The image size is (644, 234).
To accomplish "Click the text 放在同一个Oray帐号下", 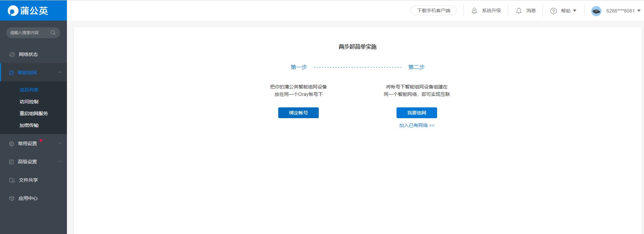I will pos(299,94).
